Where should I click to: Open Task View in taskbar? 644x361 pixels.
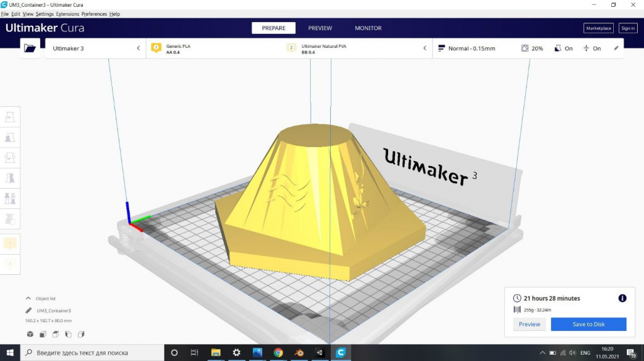click(194, 352)
